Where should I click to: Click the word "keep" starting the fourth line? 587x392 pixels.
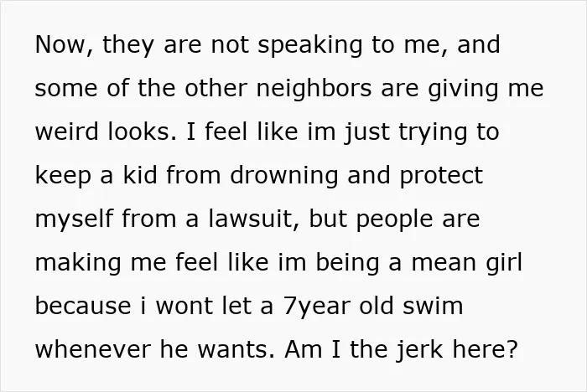point(63,176)
